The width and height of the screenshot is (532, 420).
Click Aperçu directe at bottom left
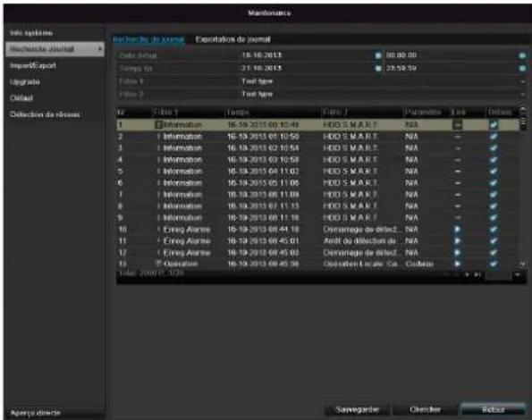[x=36, y=413]
